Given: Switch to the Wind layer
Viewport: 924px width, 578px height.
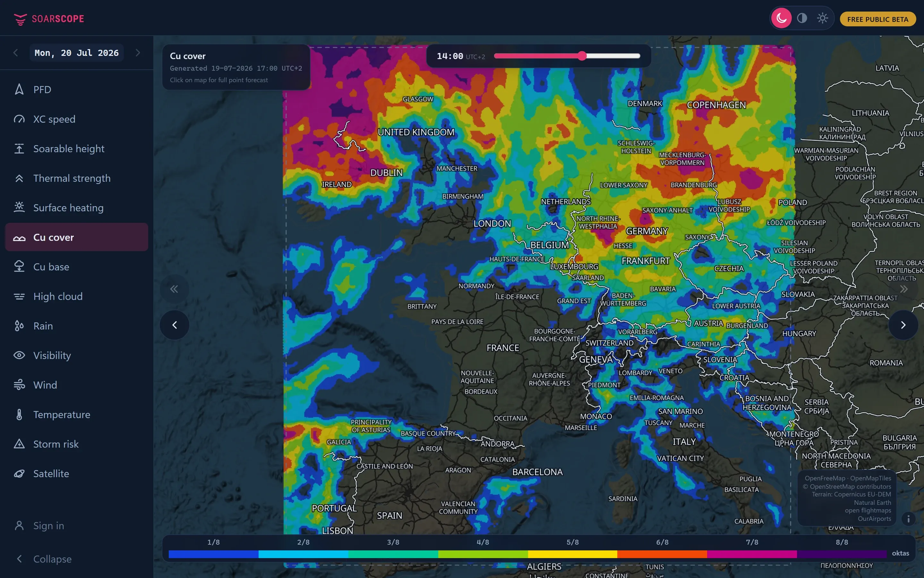Looking at the screenshot, I should click(x=76, y=385).
